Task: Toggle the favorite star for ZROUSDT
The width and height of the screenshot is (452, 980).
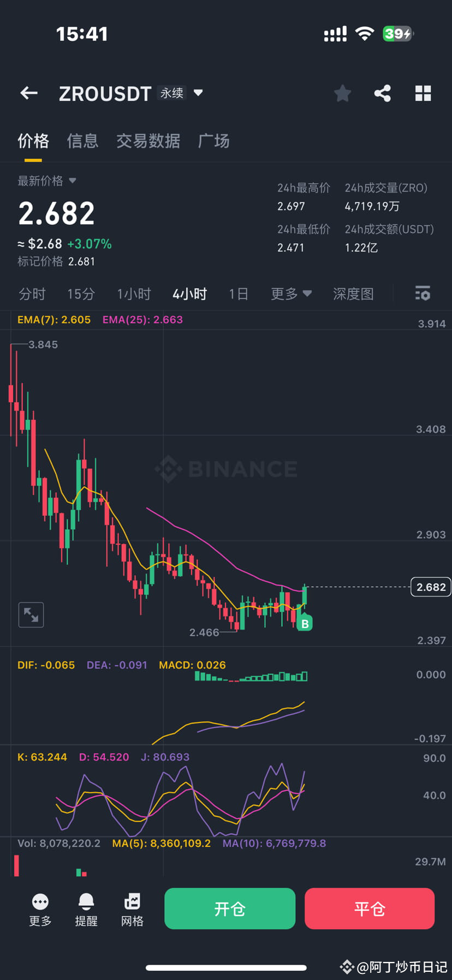Action: tap(342, 93)
